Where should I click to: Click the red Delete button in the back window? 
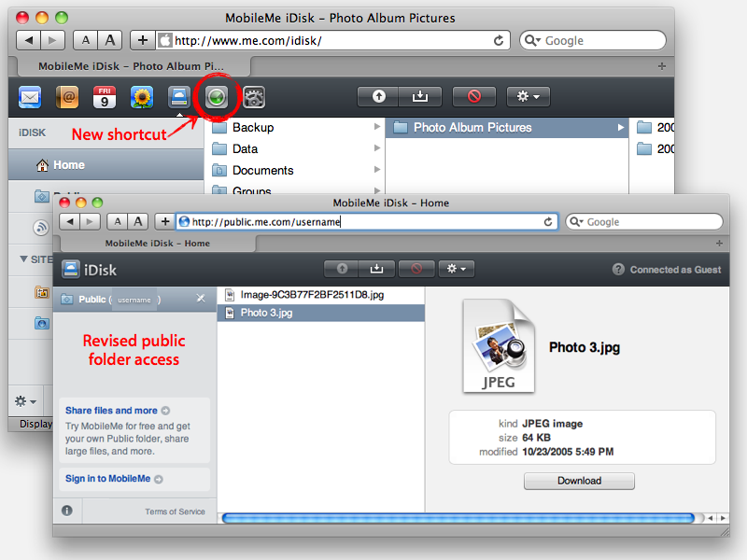pyautogui.click(x=474, y=97)
